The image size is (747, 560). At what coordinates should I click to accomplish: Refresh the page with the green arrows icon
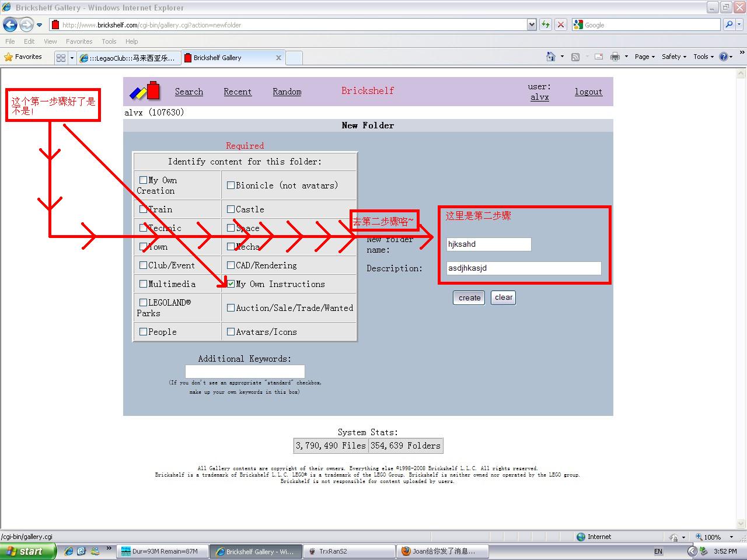546,24
